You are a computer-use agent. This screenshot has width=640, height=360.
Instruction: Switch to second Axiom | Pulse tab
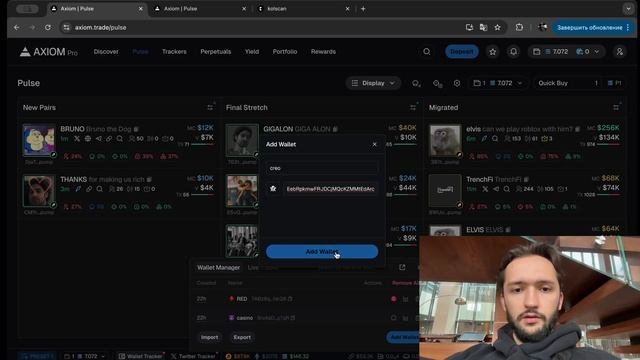coord(200,9)
